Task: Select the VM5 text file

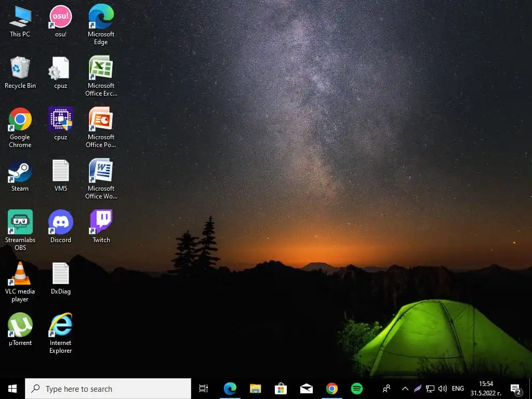Action: pyautogui.click(x=61, y=176)
